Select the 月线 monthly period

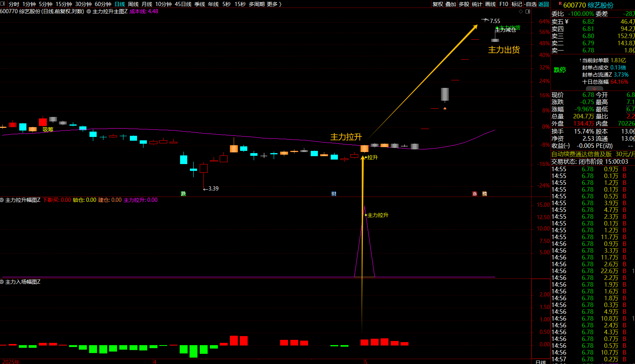pos(147,4)
